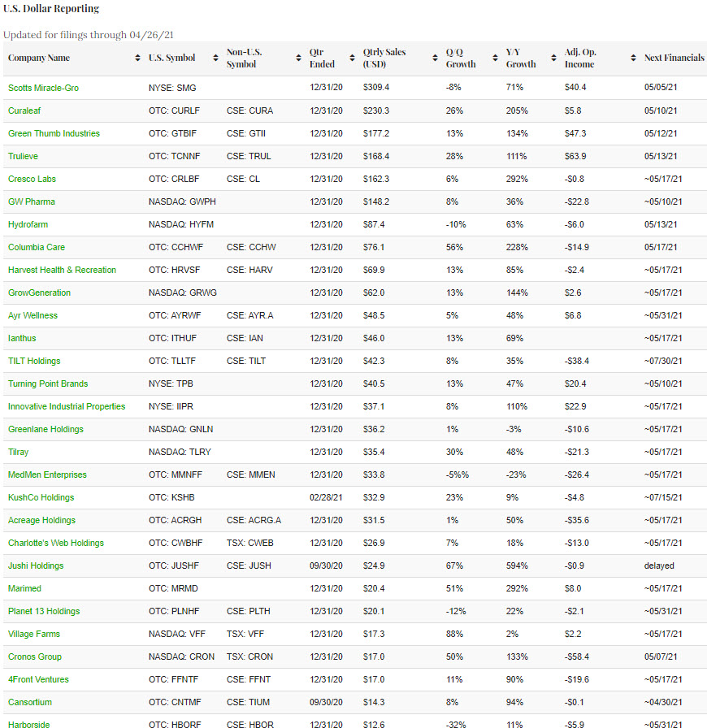Screen dimensions: 707x728
Task: Click the Next Financials column header
Action: point(674,58)
